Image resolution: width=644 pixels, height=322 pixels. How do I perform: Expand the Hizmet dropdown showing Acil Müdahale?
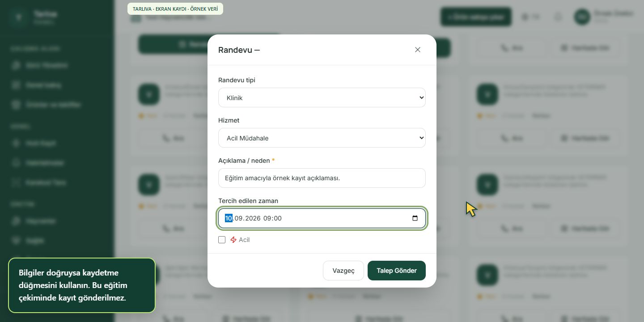322,138
